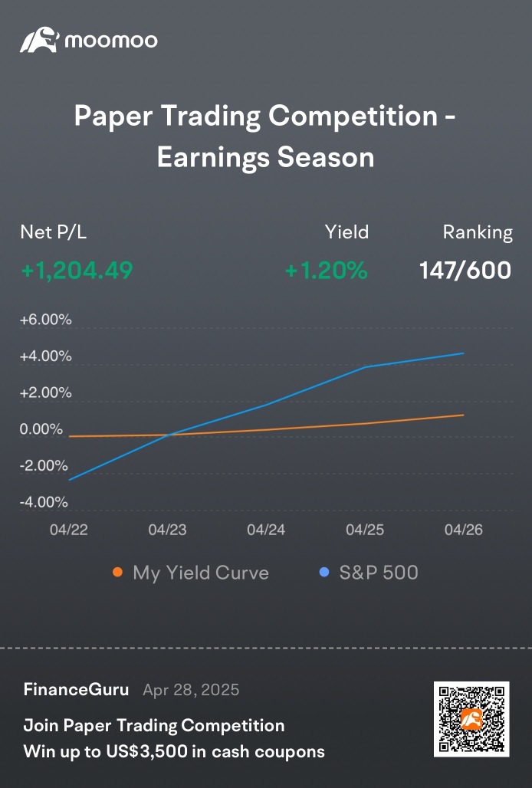Image resolution: width=532 pixels, height=788 pixels.
Task: Click the blue S&P 500 legend dot
Action: 324,572
